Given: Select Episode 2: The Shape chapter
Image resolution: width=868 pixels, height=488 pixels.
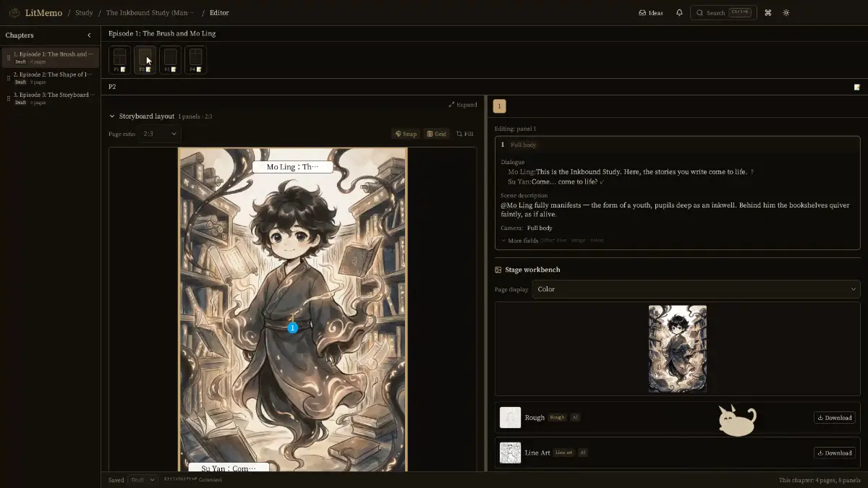Looking at the screenshot, I should [51, 77].
